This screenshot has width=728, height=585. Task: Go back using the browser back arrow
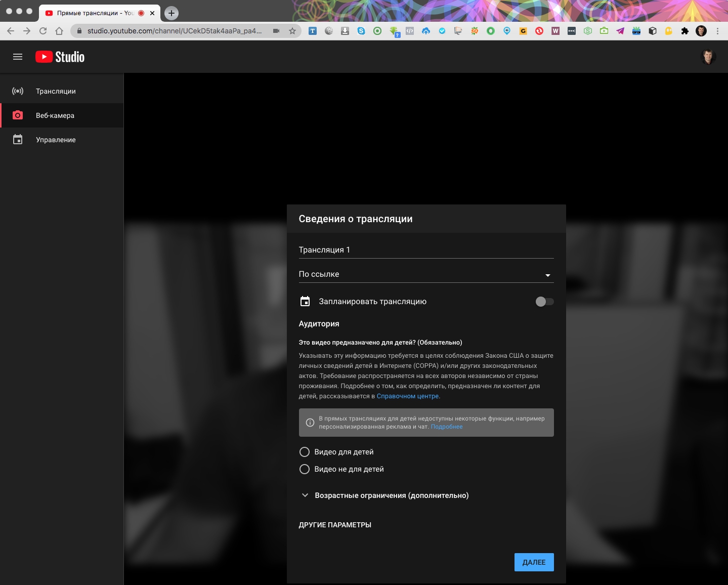[11, 31]
